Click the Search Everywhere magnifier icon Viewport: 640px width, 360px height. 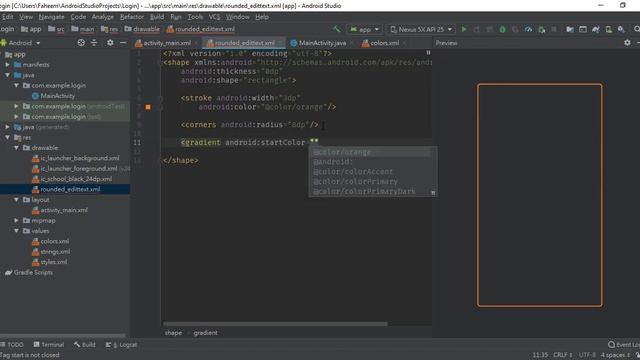point(637,29)
